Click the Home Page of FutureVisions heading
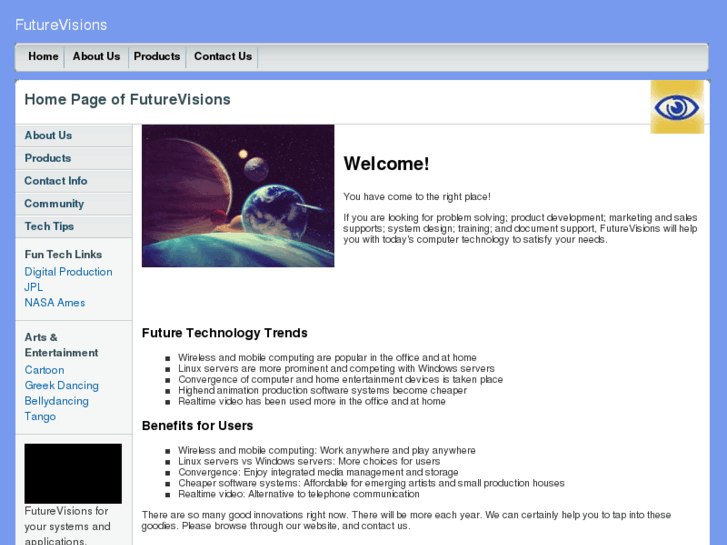The width and height of the screenshot is (727, 545). coord(128,100)
